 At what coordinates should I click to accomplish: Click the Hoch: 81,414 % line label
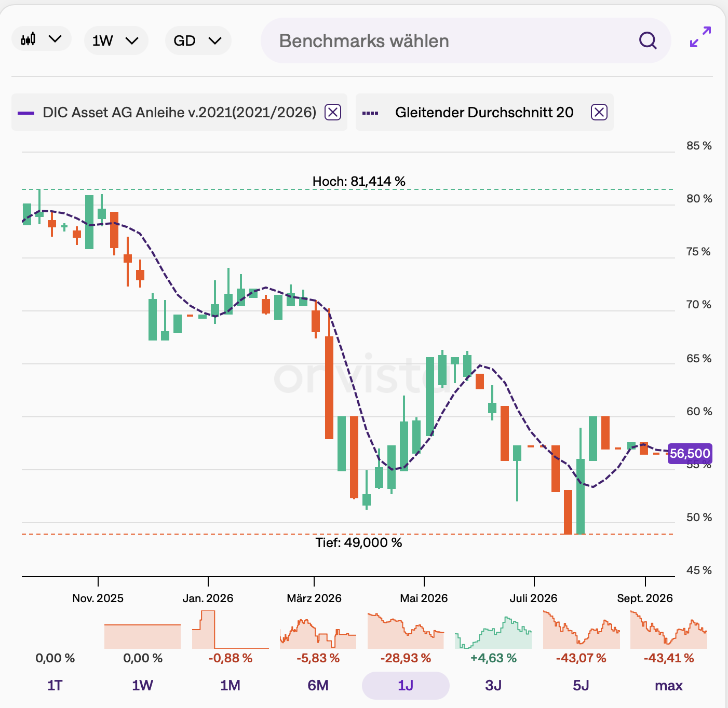[359, 181]
